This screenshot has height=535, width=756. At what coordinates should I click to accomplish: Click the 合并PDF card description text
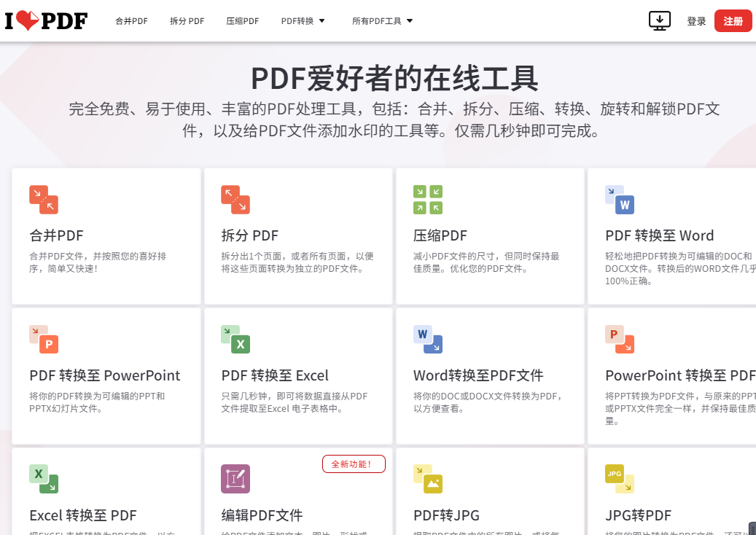tap(98, 262)
